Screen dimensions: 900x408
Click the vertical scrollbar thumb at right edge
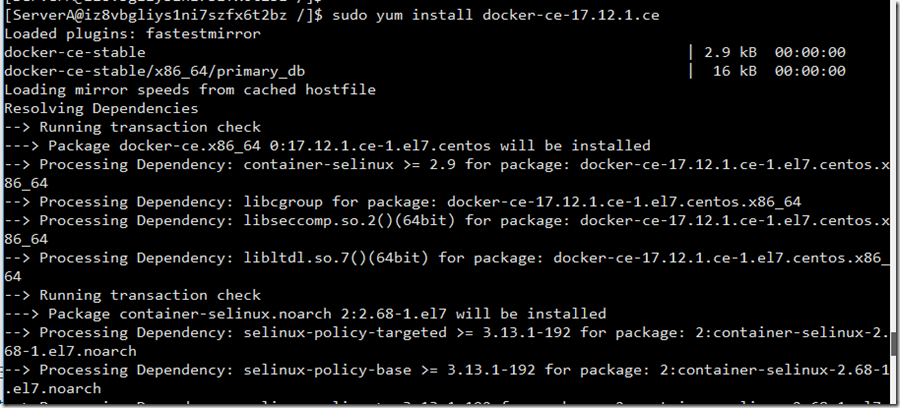point(894,345)
